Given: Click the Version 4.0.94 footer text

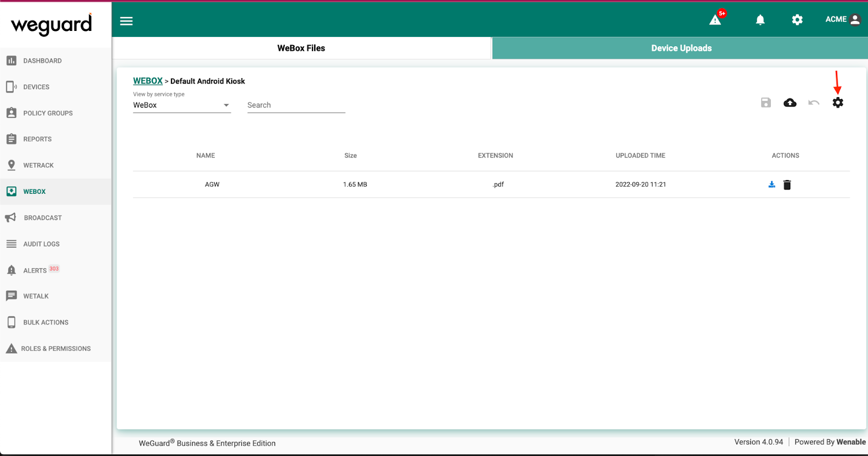Looking at the screenshot, I should [x=758, y=442].
